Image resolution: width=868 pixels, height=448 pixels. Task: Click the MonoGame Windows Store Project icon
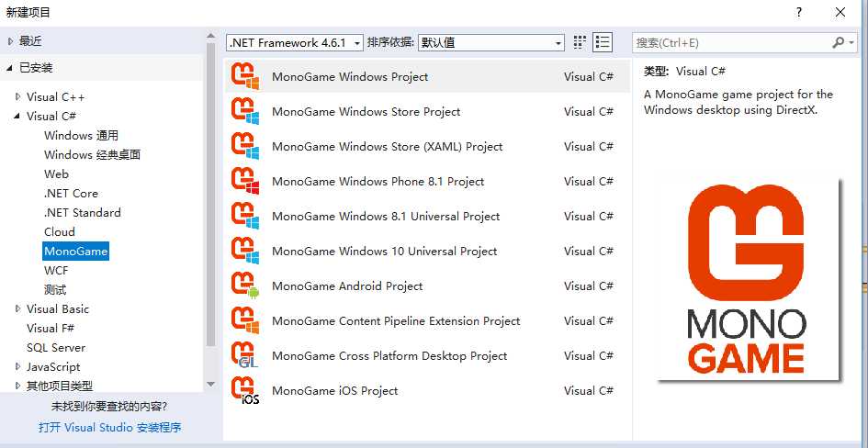244,111
